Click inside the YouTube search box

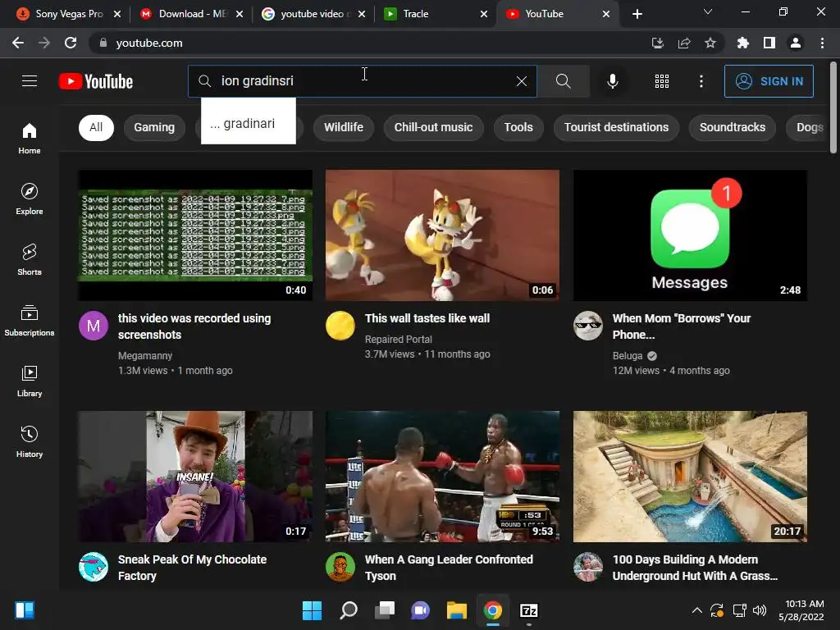pos(362,81)
